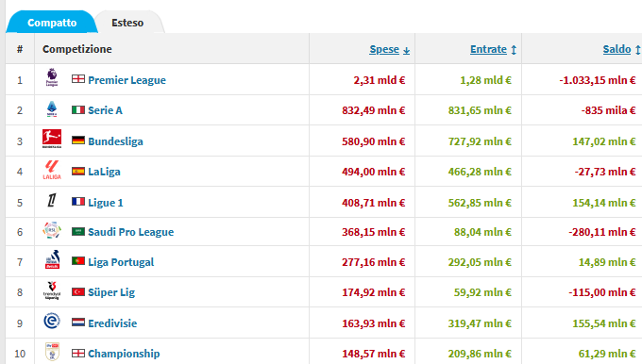Click the Eredivisie logo icon
Viewport: 642px width, 364px height.
52,321
